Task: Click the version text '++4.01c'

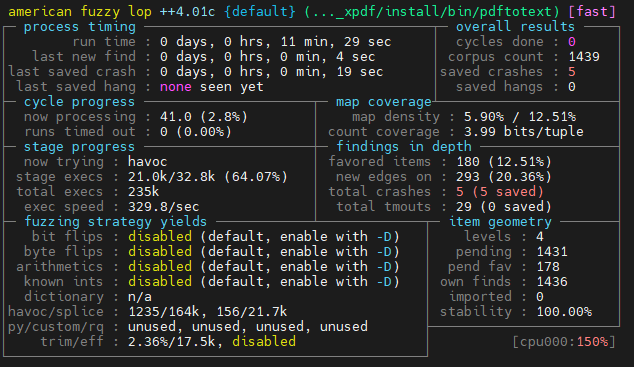Action: [x=188, y=11]
